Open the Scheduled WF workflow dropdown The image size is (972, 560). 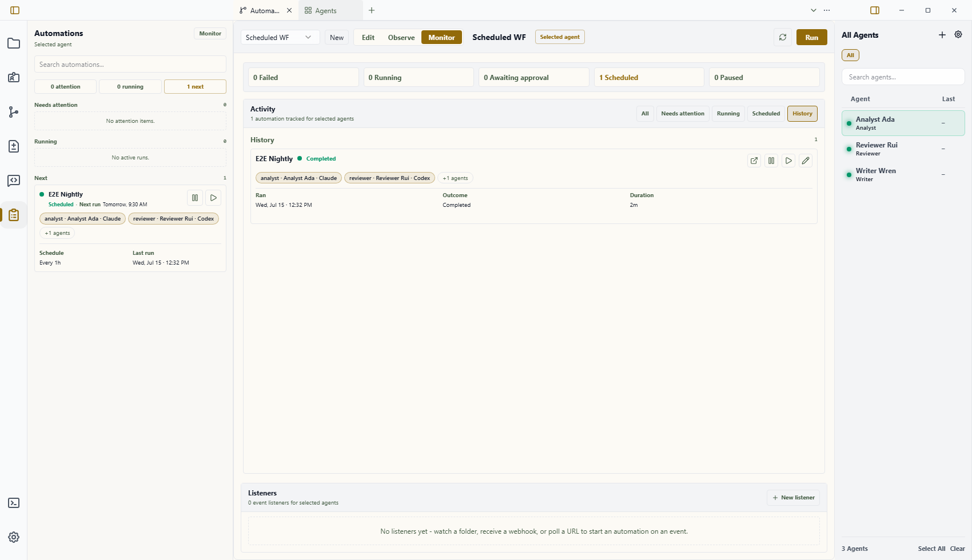click(x=280, y=37)
